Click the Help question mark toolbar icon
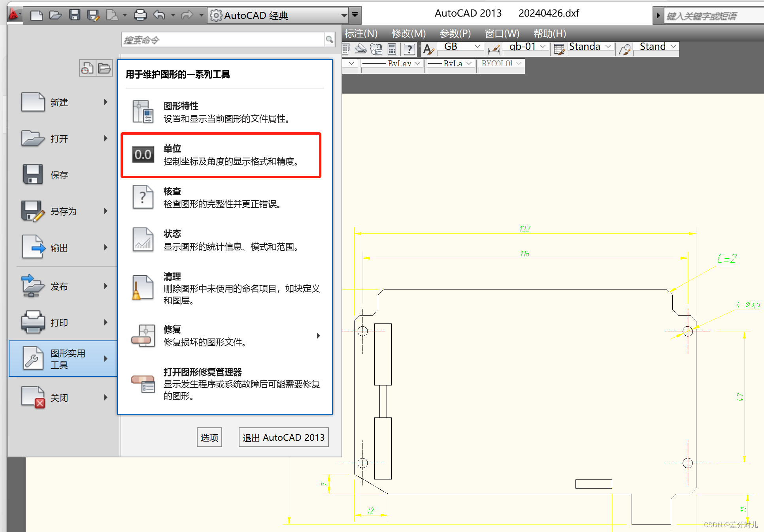The image size is (764, 532). pyautogui.click(x=409, y=49)
